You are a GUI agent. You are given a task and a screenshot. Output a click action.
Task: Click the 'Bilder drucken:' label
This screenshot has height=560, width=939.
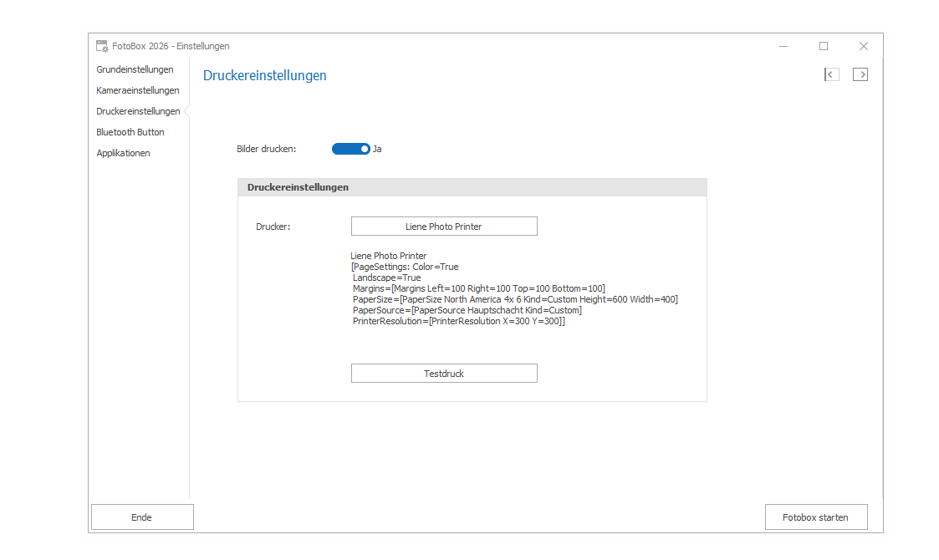[267, 149]
